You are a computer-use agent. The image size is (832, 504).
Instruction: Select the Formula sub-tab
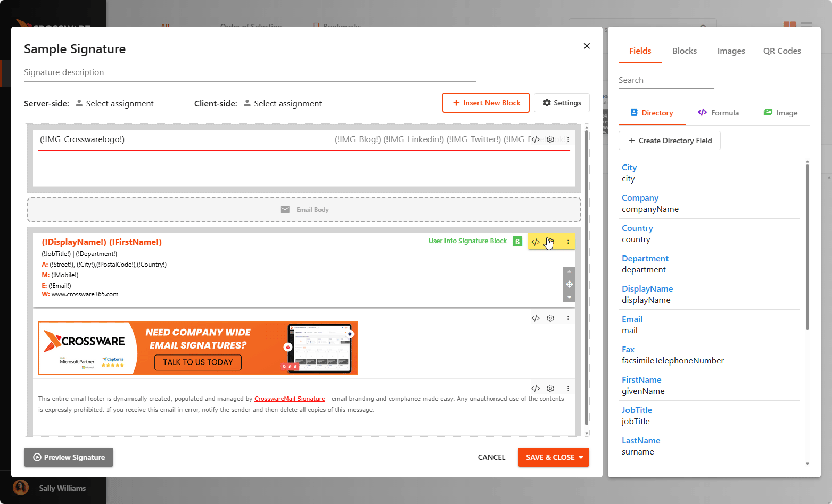click(x=718, y=113)
